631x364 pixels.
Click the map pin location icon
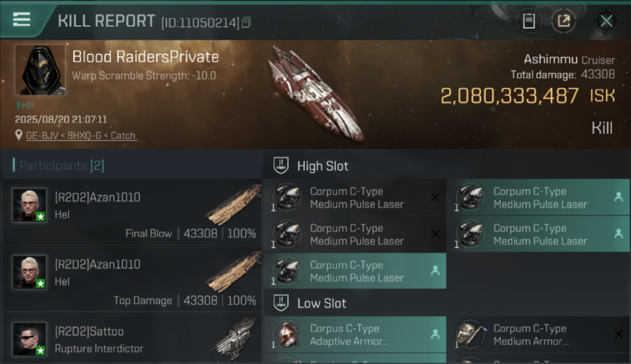(19, 136)
